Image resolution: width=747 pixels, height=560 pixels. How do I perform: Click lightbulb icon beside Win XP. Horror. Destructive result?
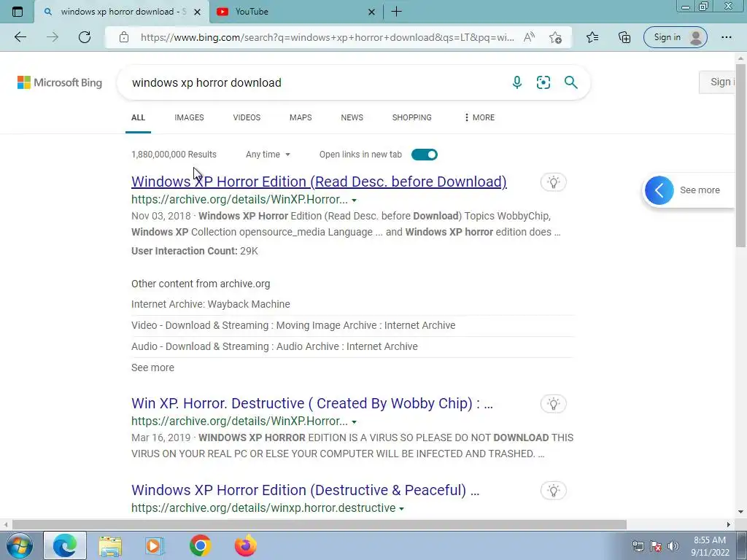tap(553, 404)
